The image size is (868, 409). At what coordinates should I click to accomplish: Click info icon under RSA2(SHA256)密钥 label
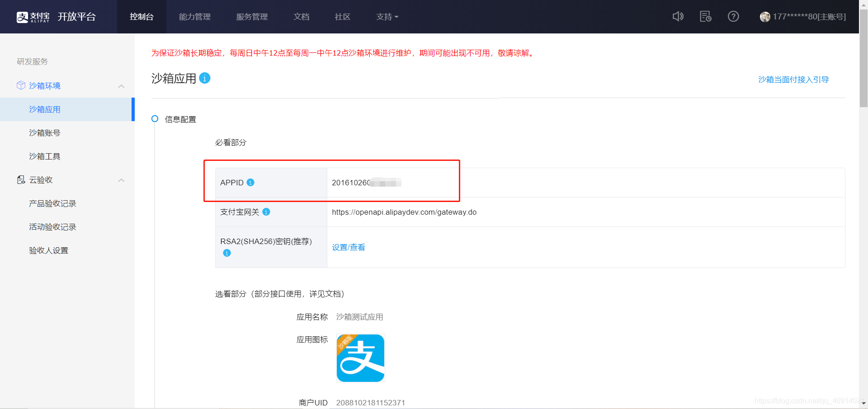click(x=227, y=253)
